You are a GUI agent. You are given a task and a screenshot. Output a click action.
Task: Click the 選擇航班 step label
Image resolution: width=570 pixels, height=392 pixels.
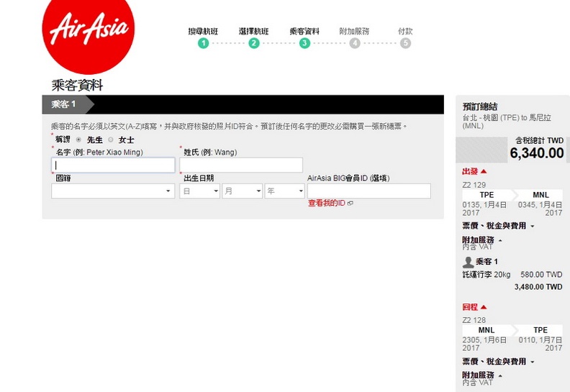tap(254, 31)
